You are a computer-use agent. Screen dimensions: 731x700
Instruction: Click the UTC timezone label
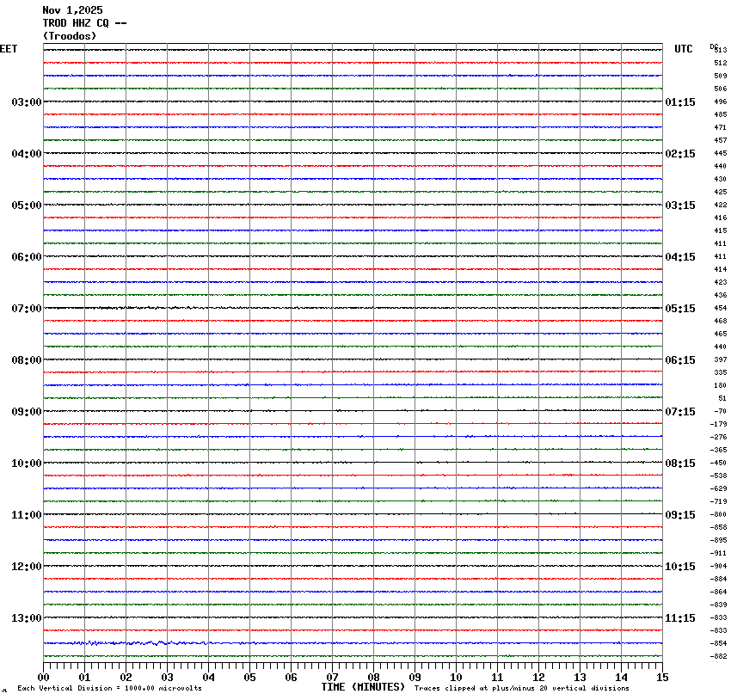pos(683,49)
